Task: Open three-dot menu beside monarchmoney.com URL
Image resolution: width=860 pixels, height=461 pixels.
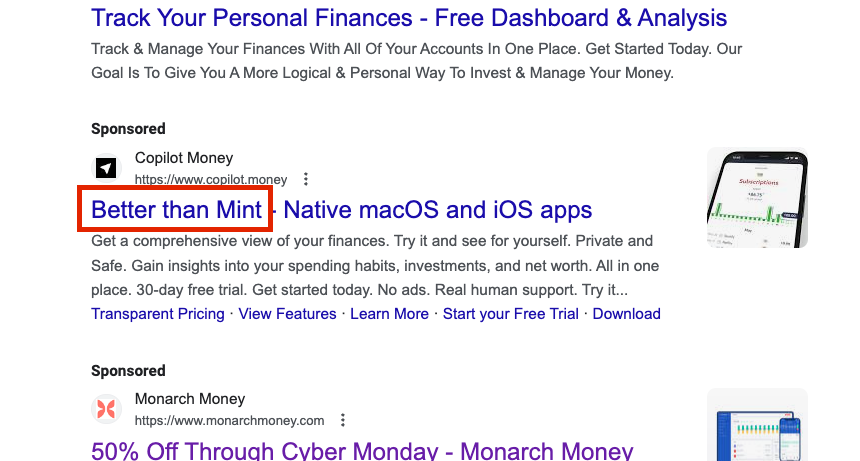Action: [343, 420]
